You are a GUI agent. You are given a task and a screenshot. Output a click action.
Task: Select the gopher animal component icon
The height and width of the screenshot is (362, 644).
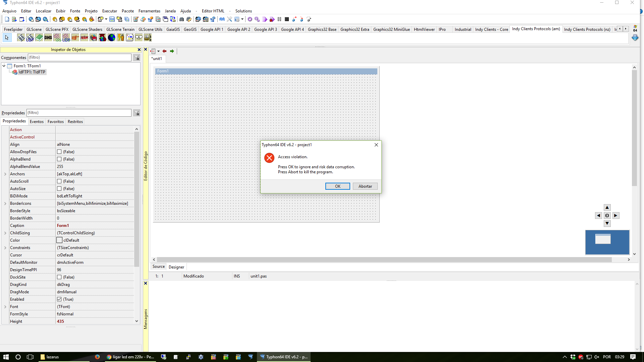[x=103, y=38]
